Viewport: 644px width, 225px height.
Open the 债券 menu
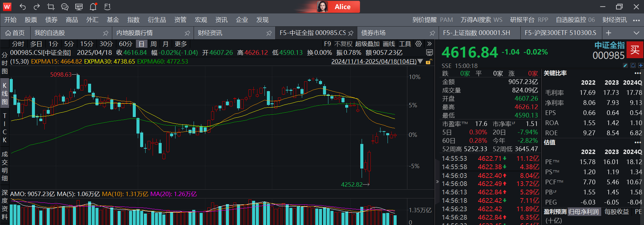click(x=51, y=20)
